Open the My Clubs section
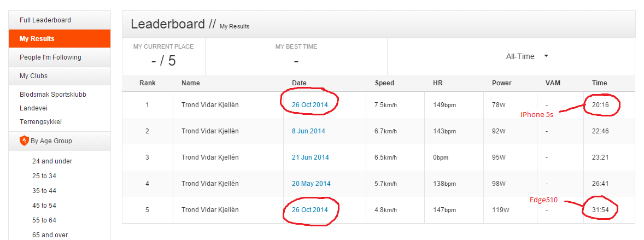 (60, 75)
